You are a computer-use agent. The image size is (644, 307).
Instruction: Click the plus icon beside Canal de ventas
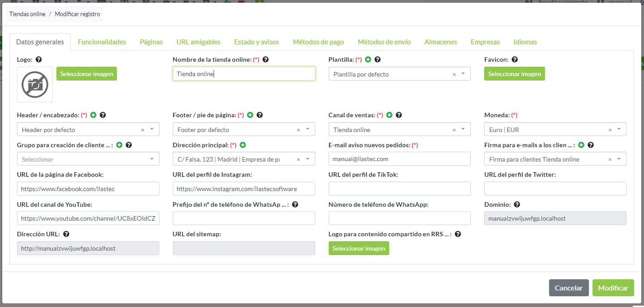click(389, 115)
